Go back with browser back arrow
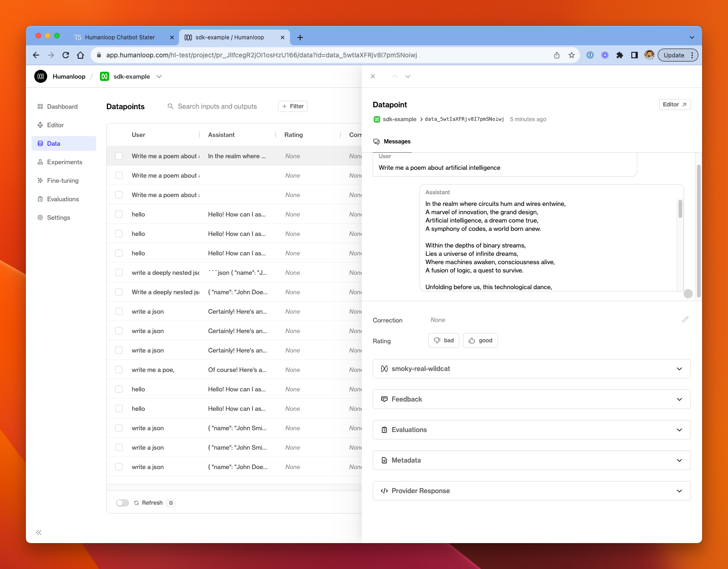This screenshot has height=569, width=728. pos(36,55)
